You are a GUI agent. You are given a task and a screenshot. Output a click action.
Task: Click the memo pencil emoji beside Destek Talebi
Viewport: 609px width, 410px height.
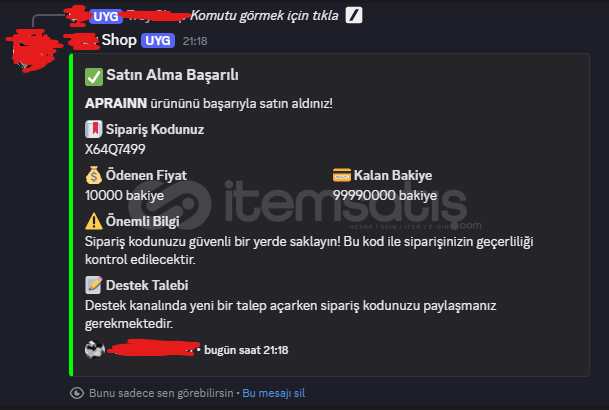pos(94,285)
